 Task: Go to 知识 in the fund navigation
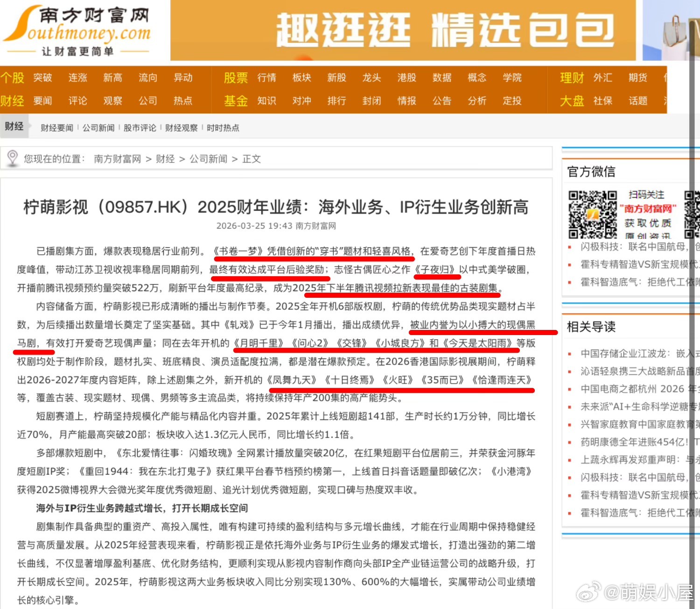(267, 101)
